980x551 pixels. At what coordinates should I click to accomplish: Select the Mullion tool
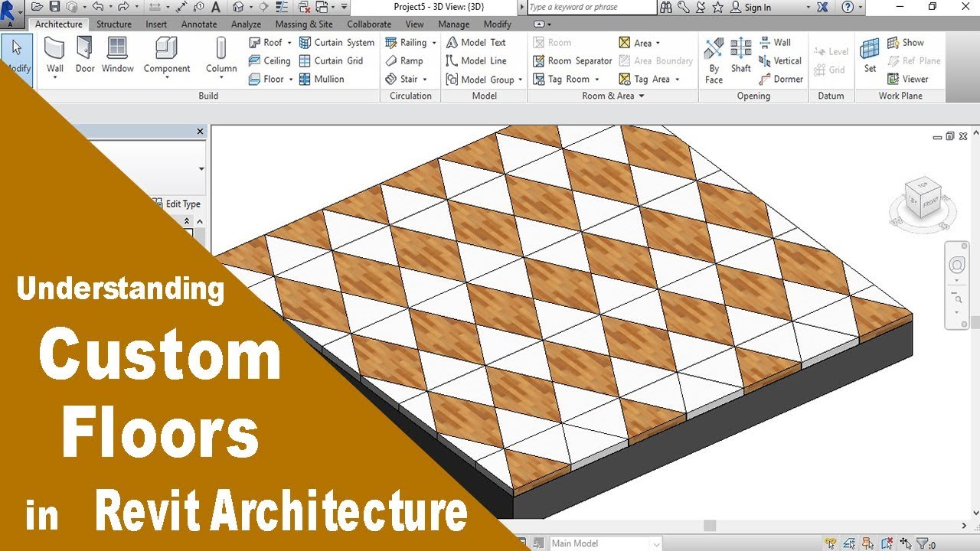(322, 79)
